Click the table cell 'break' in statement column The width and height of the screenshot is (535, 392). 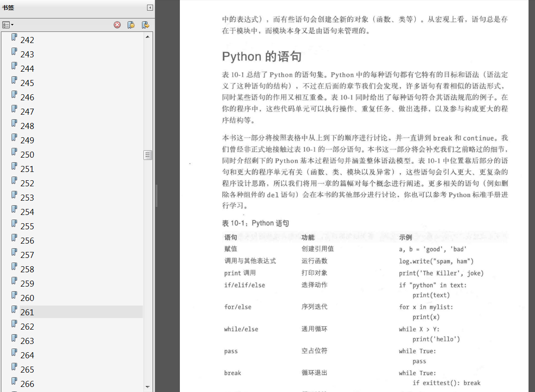(233, 373)
